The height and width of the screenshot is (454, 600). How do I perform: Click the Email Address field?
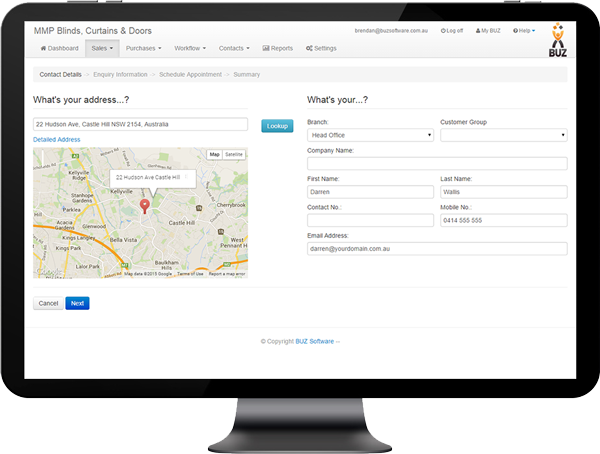coord(437,248)
